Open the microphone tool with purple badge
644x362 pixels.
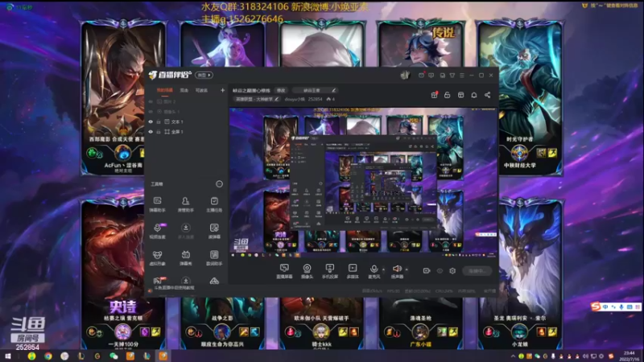157,231
